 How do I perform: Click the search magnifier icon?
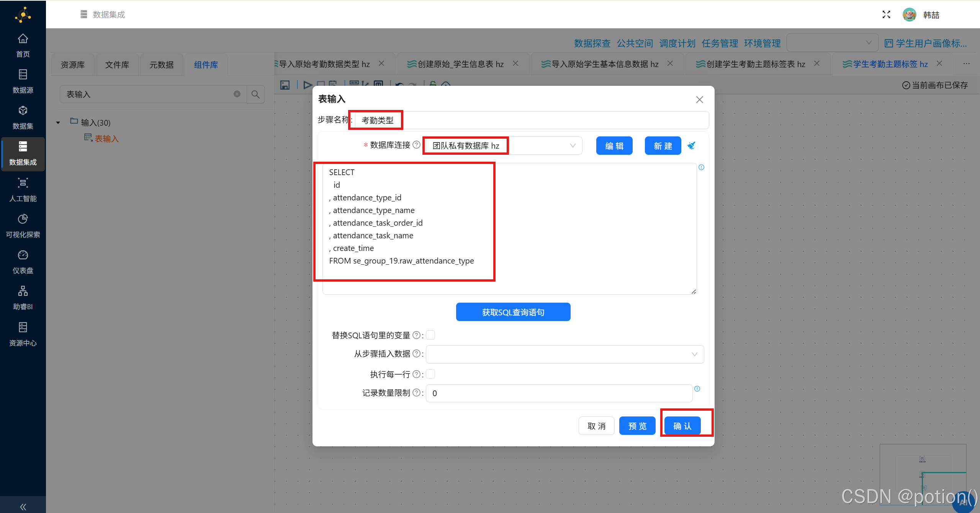click(255, 94)
